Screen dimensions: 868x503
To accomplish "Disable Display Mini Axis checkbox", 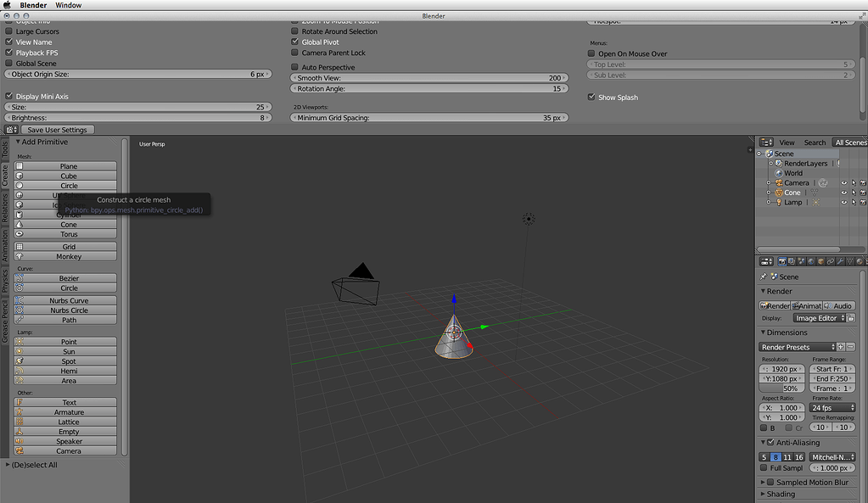I will coord(8,96).
